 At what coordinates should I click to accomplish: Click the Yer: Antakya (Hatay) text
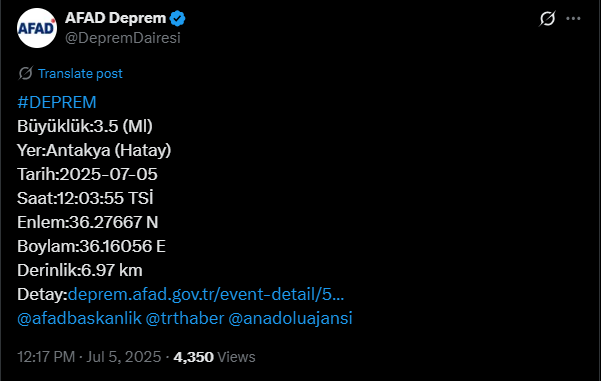pos(94,150)
